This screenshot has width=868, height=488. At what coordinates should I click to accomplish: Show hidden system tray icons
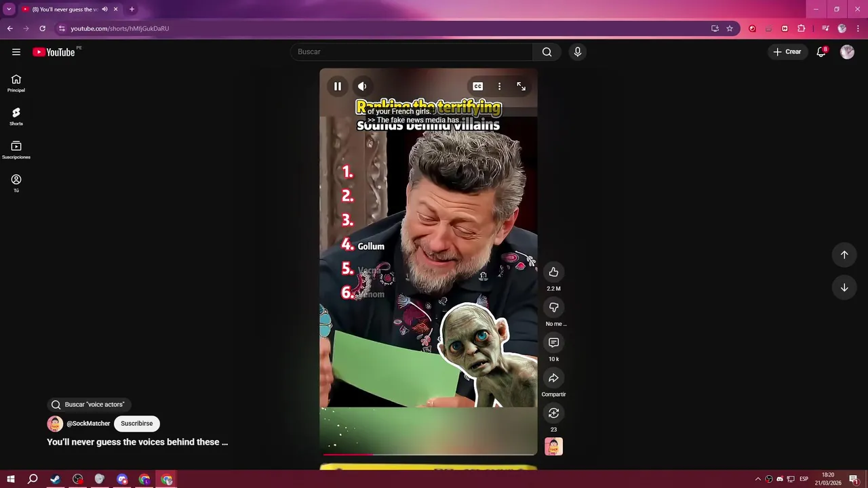click(x=758, y=479)
